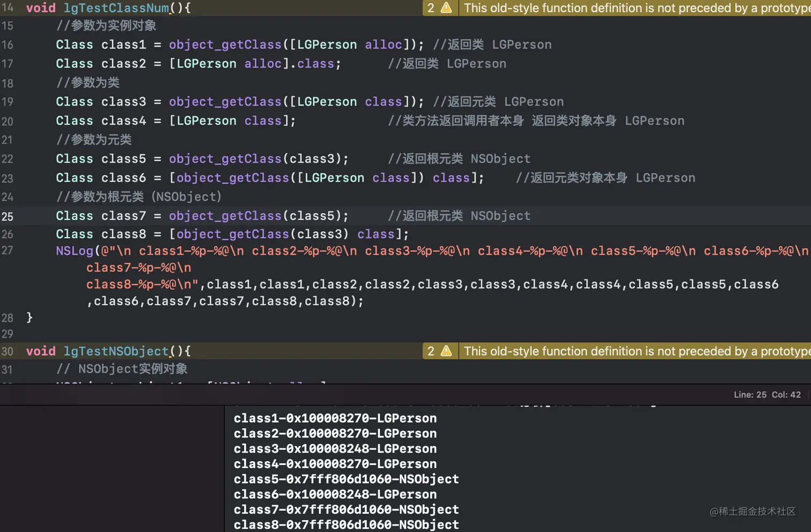The height and width of the screenshot is (532, 811).
Task: Click console output "class8-0x7fff806d1060-NSObject"
Action: pyautogui.click(x=346, y=524)
